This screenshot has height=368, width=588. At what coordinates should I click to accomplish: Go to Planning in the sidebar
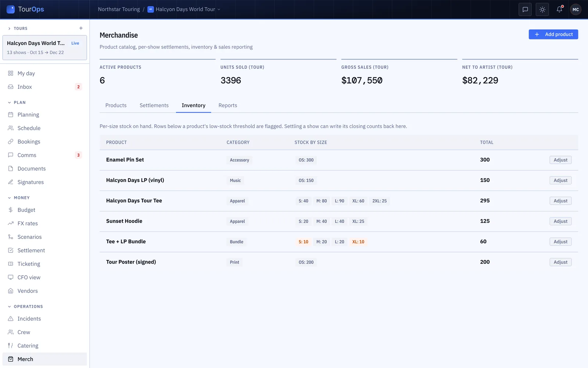point(44,115)
